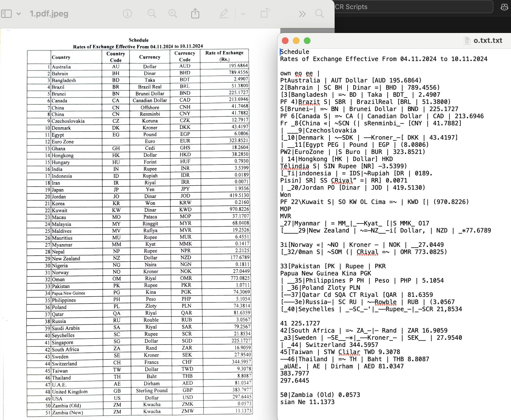Show overflow toolbar items with the double chevron
Screen dimensions: 511x420
coord(302,13)
